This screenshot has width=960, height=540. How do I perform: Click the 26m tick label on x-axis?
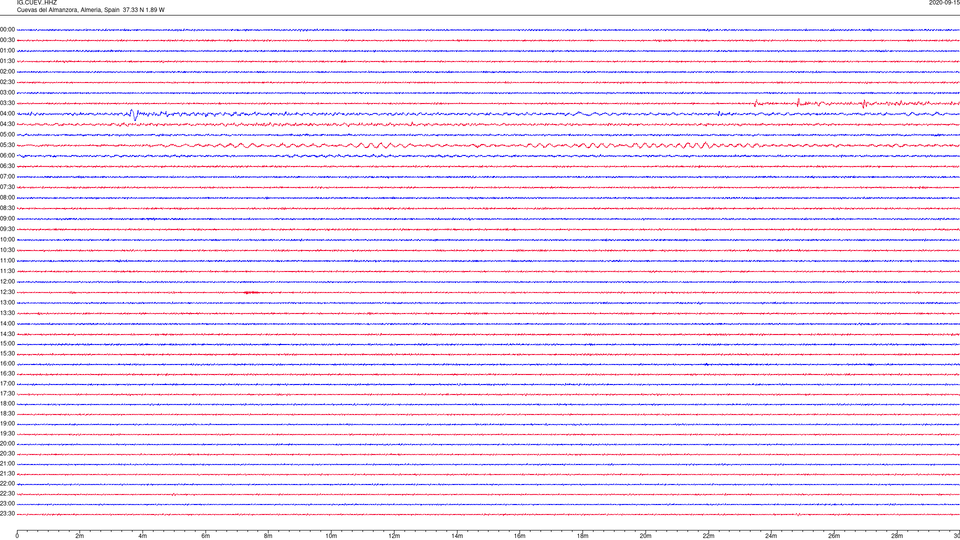pos(834,536)
